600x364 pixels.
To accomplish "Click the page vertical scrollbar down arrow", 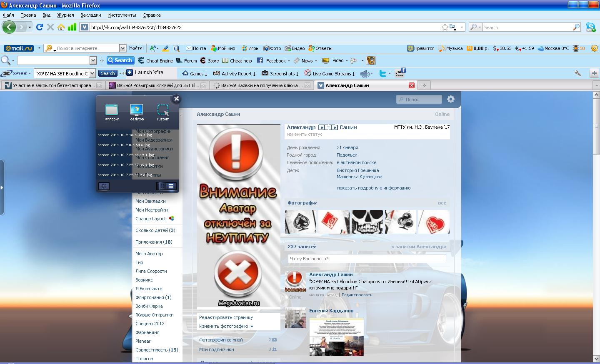I will 596,359.
